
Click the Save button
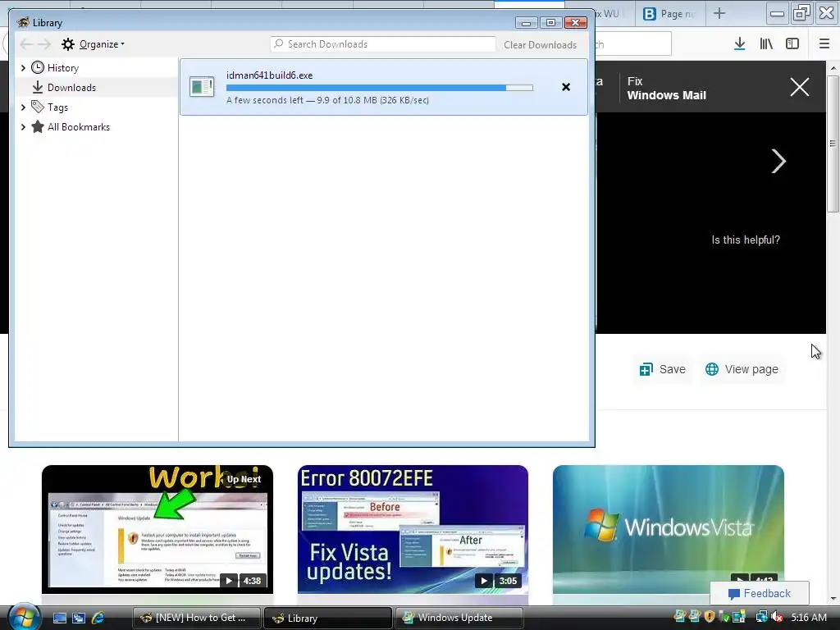[x=662, y=369]
